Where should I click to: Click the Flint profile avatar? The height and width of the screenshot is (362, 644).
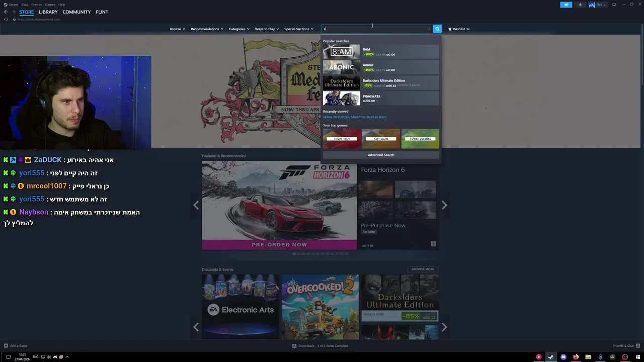pyautogui.click(x=592, y=5)
